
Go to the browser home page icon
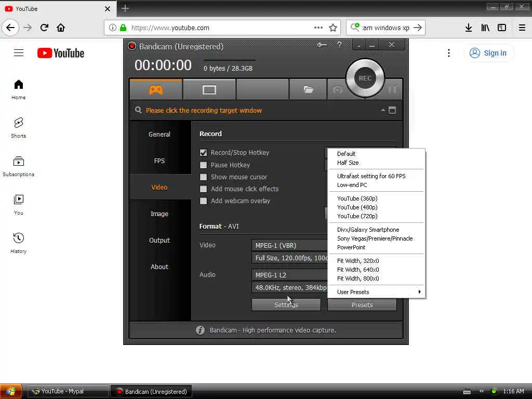[x=61, y=28]
